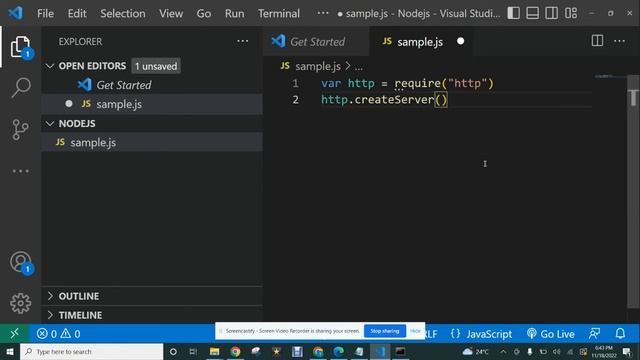Screen dimensions: 640x360
Task: Open the Manage gear icon
Action: click(x=20, y=303)
